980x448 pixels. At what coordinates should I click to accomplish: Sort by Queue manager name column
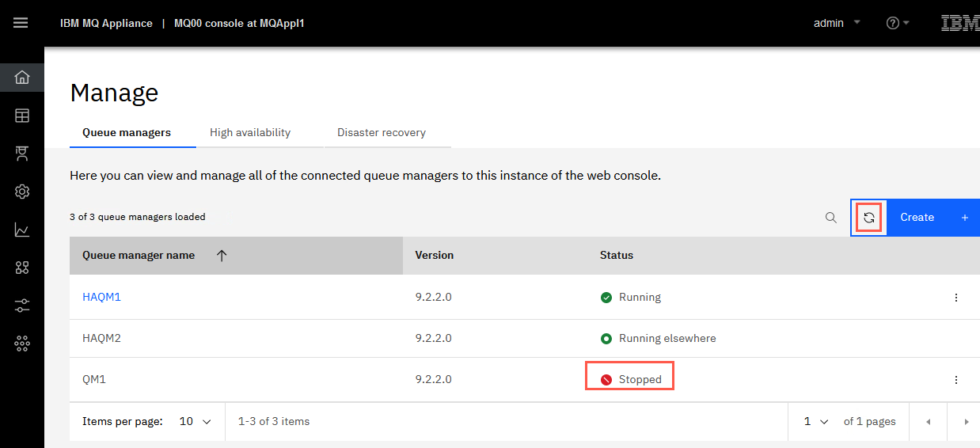(x=236, y=256)
